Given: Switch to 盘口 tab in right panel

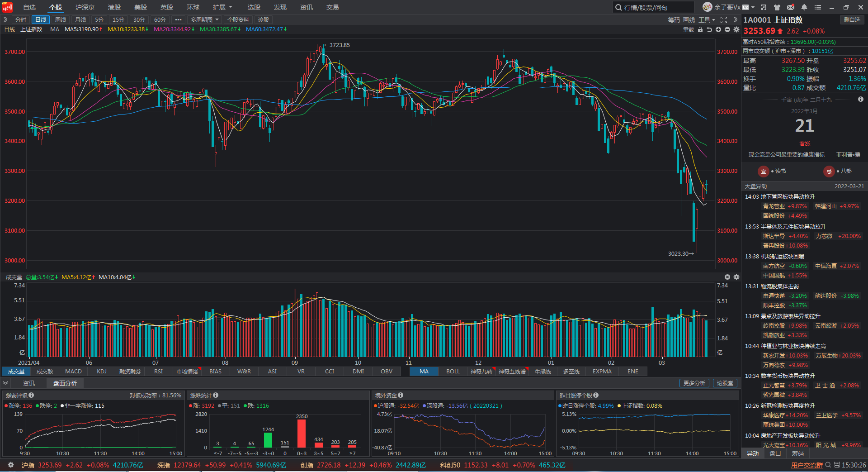Looking at the screenshot, I should (775, 453).
